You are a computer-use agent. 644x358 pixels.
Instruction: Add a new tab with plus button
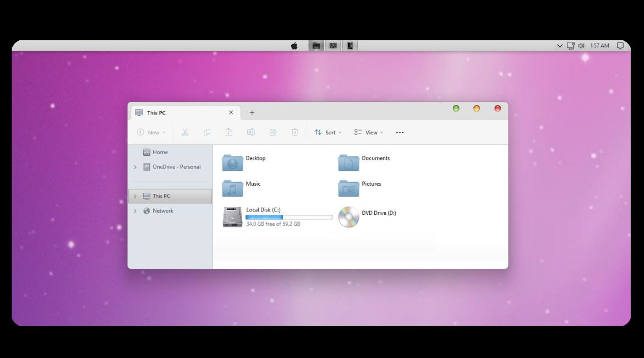point(252,113)
